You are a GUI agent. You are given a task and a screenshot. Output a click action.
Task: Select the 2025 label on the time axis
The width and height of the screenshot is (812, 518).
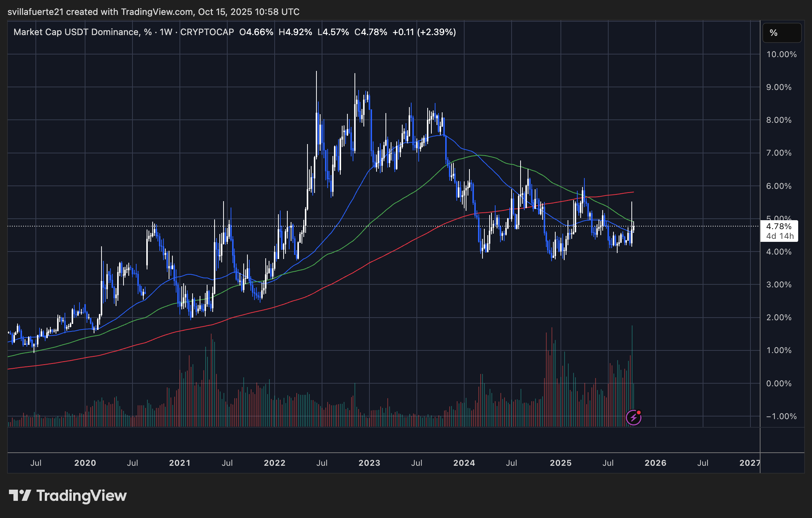tap(562, 463)
